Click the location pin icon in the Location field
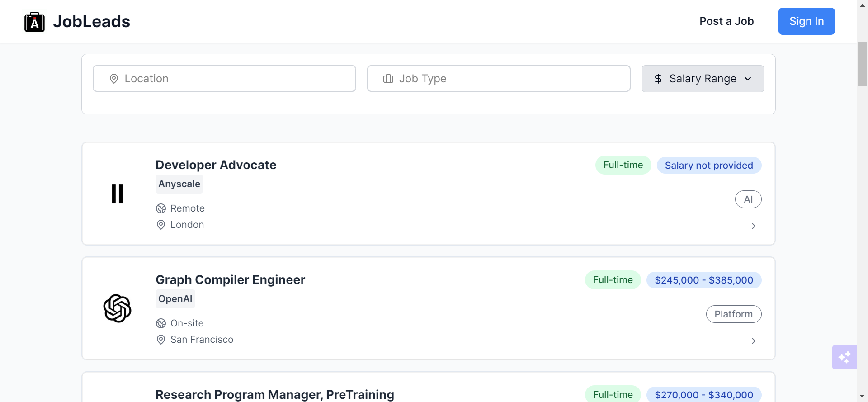 pos(114,79)
